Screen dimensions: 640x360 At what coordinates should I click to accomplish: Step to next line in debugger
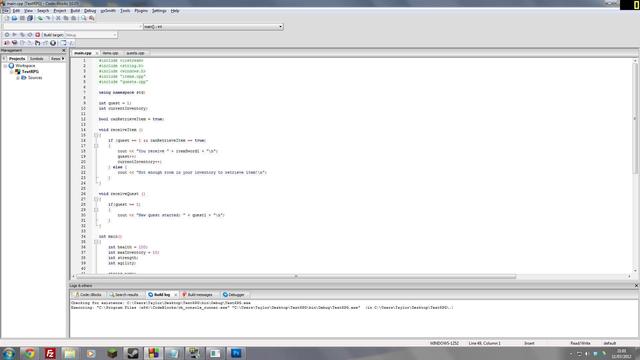tap(22, 43)
